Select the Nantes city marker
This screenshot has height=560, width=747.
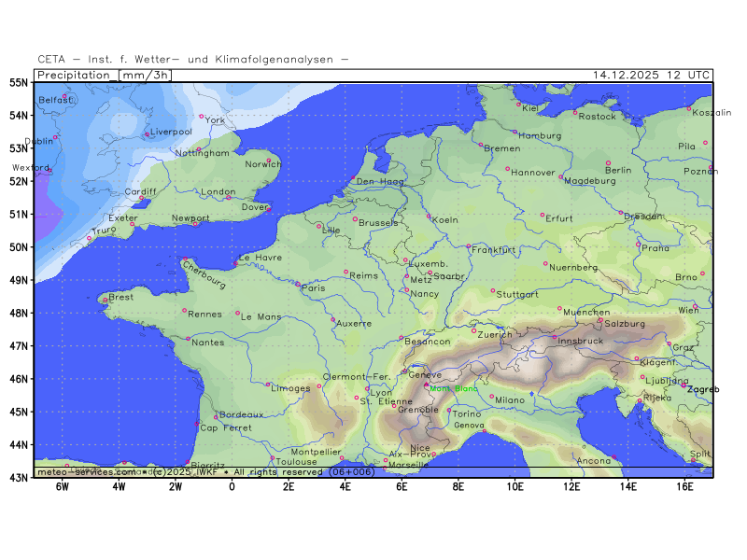click(188, 339)
